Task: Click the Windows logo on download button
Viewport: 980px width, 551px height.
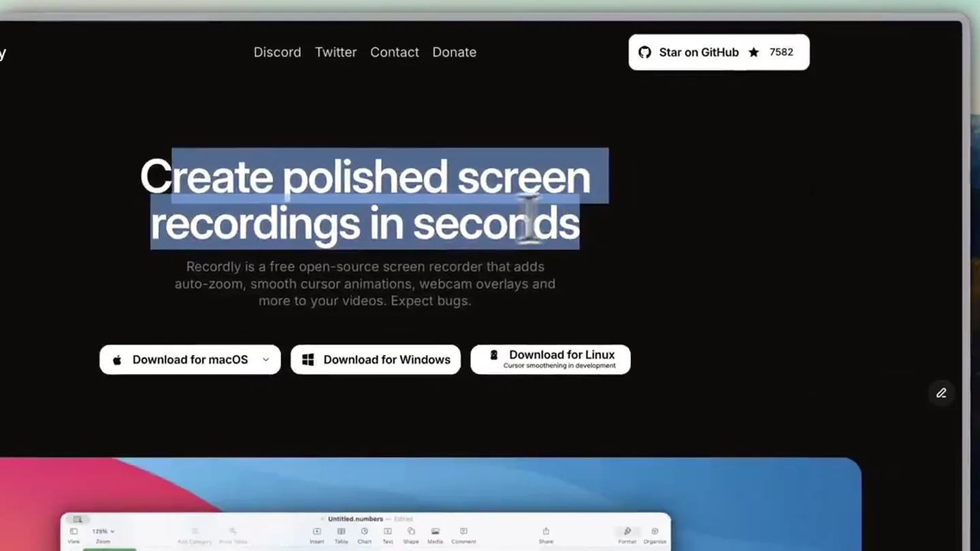Action: click(x=308, y=360)
